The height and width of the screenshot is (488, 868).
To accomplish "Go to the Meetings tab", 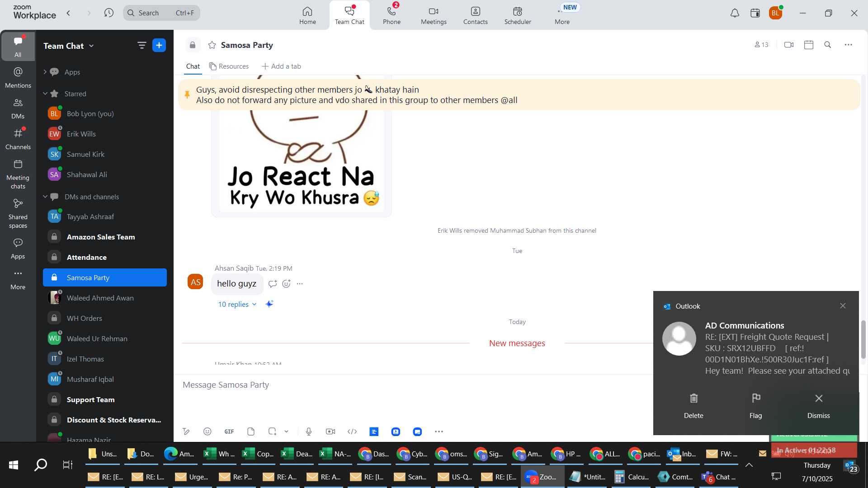I will 434,15.
